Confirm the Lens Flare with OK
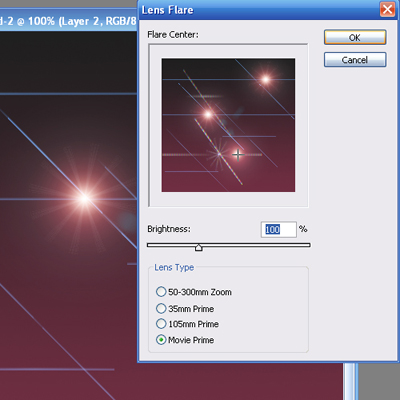Image resolution: width=400 pixels, height=400 pixels. click(355, 37)
